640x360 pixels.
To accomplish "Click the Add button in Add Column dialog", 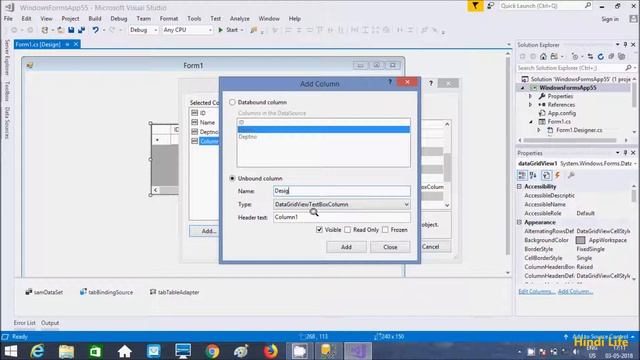I will (346, 247).
